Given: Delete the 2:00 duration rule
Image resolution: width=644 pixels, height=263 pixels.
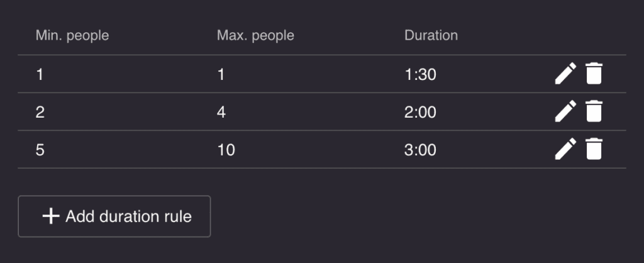Looking at the screenshot, I should 594,111.
